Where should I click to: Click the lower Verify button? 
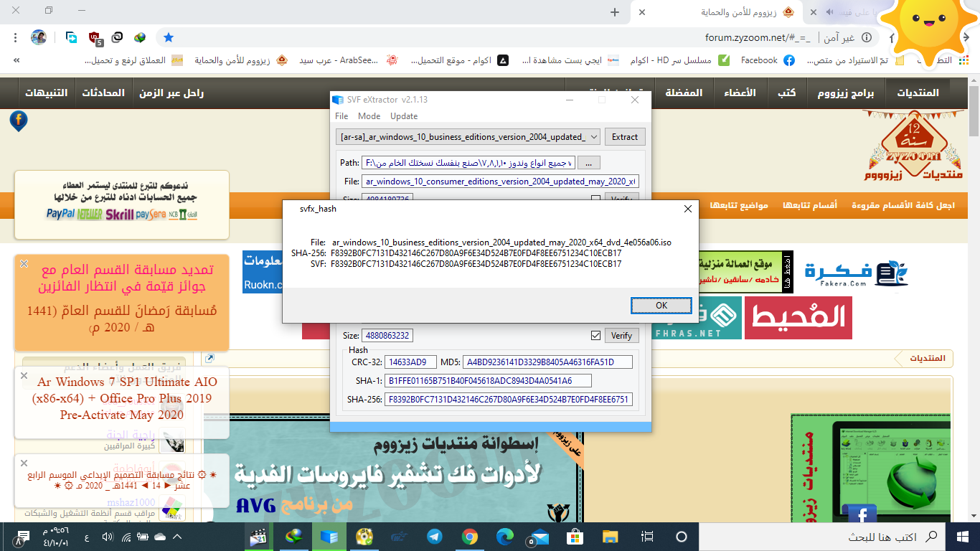click(622, 335)
